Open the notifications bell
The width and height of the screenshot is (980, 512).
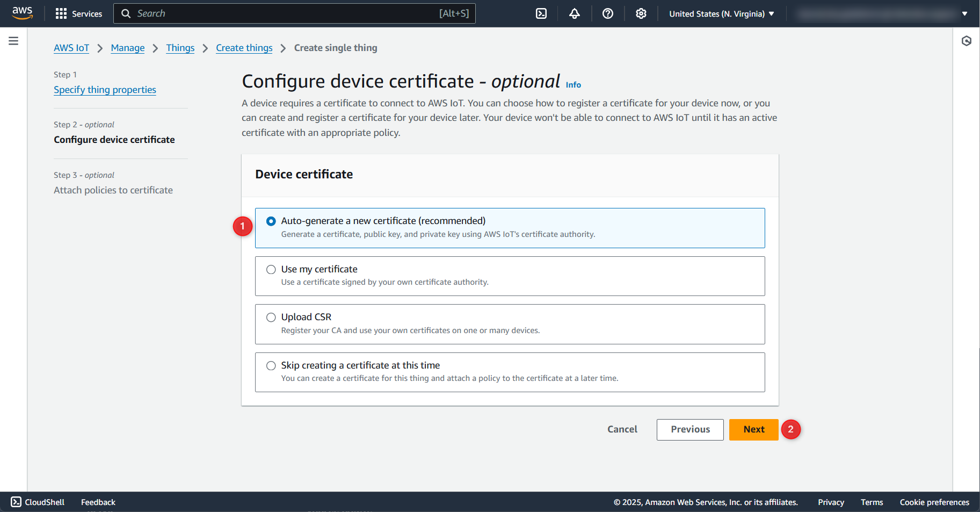coord(574,13)
